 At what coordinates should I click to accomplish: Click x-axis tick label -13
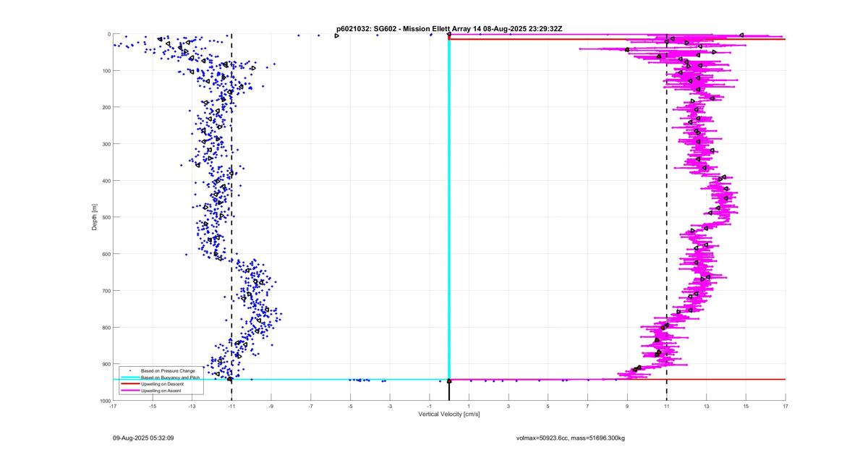192,407
